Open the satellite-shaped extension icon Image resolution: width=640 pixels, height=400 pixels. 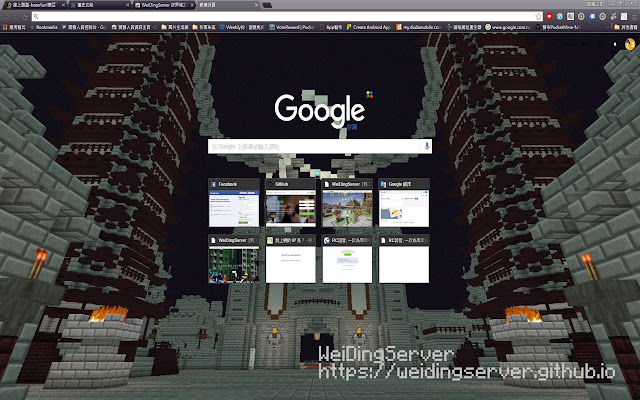pyautogui.click(x=613, y=17)
